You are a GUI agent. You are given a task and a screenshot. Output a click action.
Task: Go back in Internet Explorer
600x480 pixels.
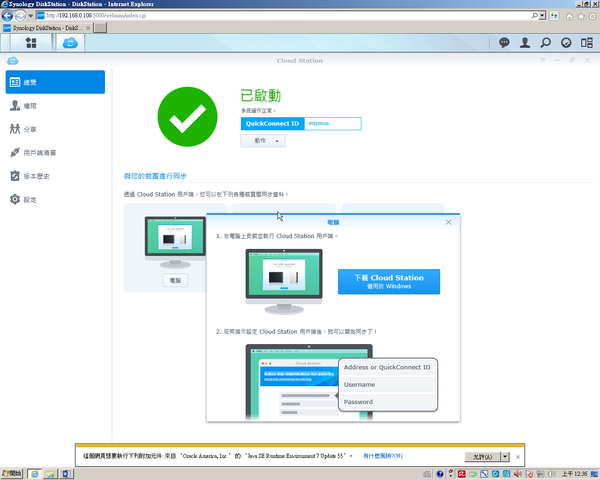pyautogui.click(x=7, y=16)
